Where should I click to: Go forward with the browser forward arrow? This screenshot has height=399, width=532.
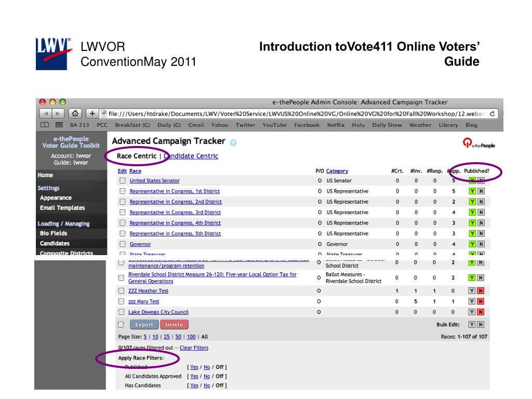coord(58,114)
